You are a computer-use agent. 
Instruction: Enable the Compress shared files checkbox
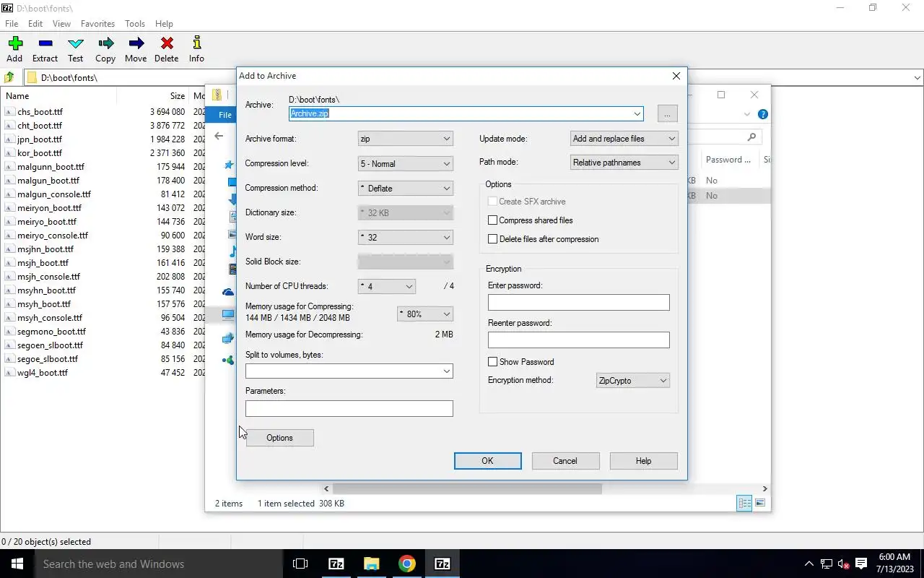(493, 220)
